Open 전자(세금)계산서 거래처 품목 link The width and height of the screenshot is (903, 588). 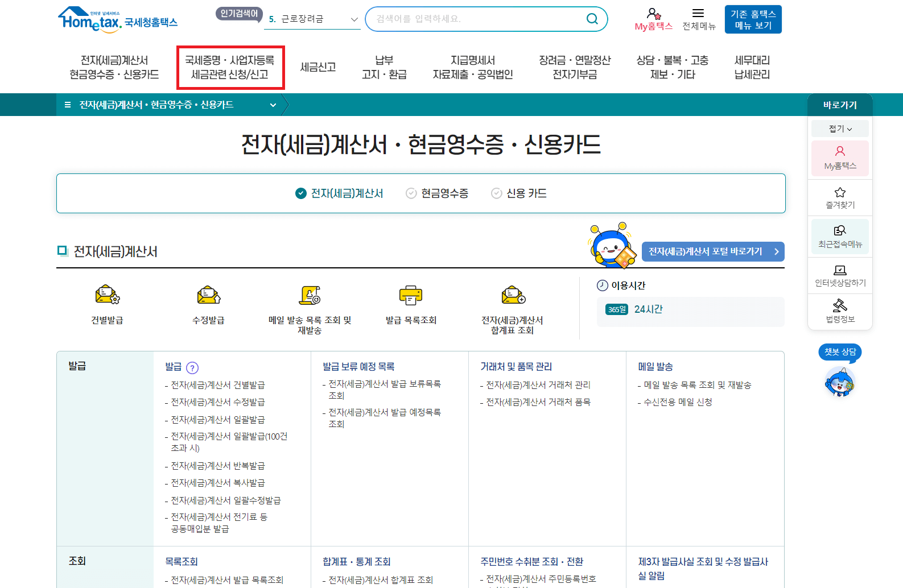pyautogui.click(x=538, y=402)
